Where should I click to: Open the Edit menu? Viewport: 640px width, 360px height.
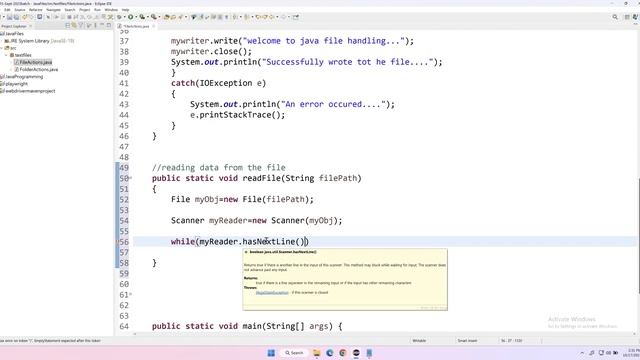(7, 10)
